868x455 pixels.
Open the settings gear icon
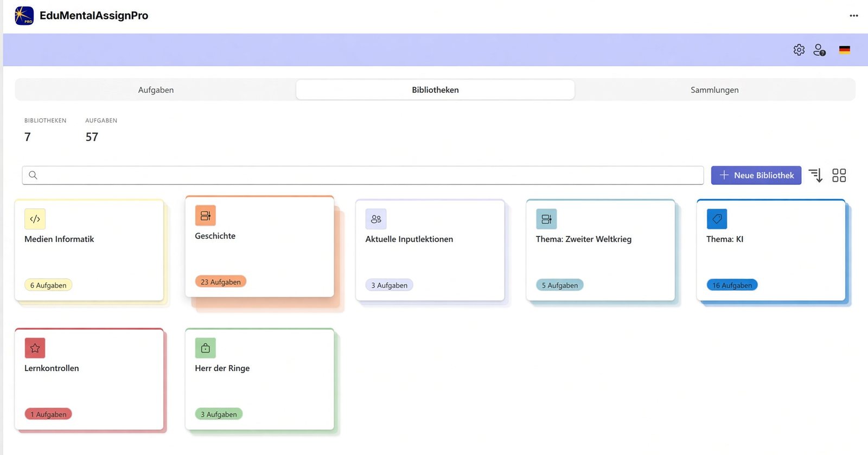[799, 50]
